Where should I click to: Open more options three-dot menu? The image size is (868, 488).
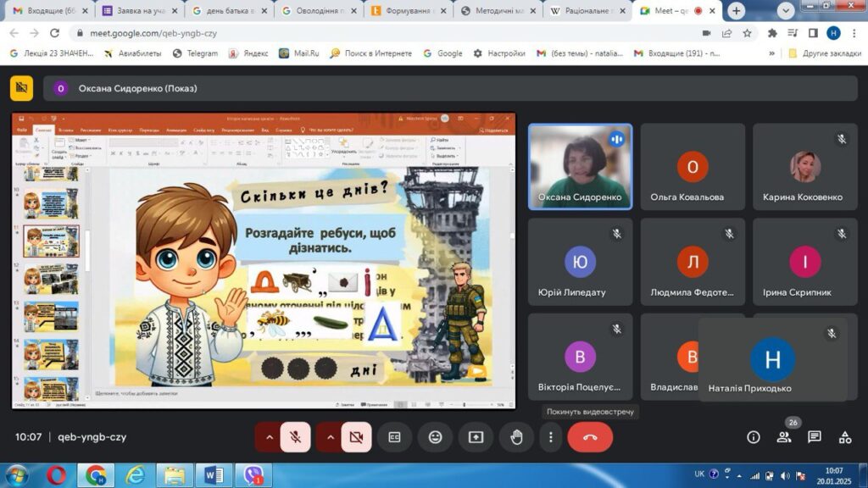pos(551,437)
